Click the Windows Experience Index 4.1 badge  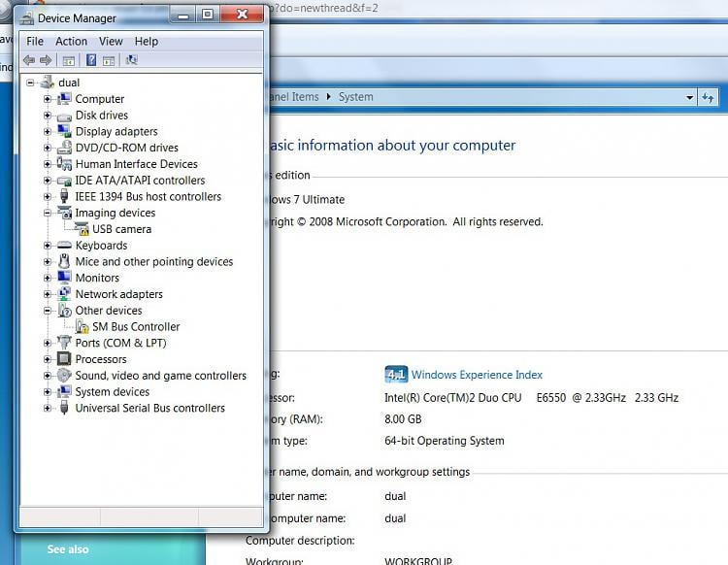396,374
